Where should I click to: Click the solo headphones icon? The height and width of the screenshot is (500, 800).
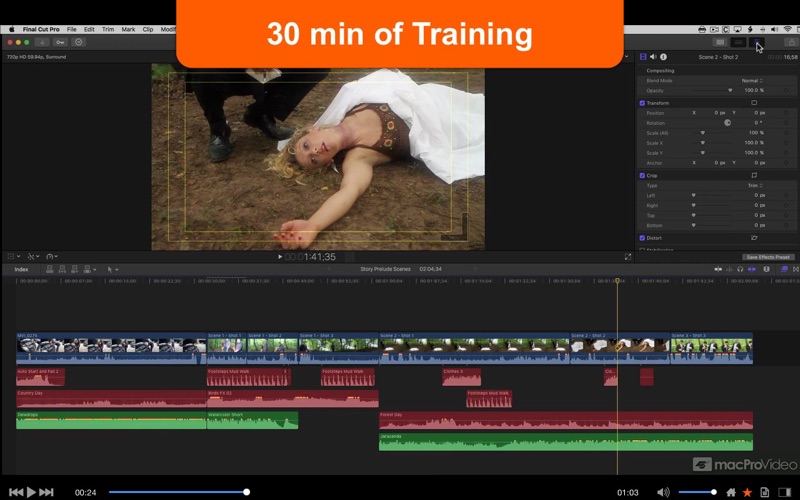740,269
